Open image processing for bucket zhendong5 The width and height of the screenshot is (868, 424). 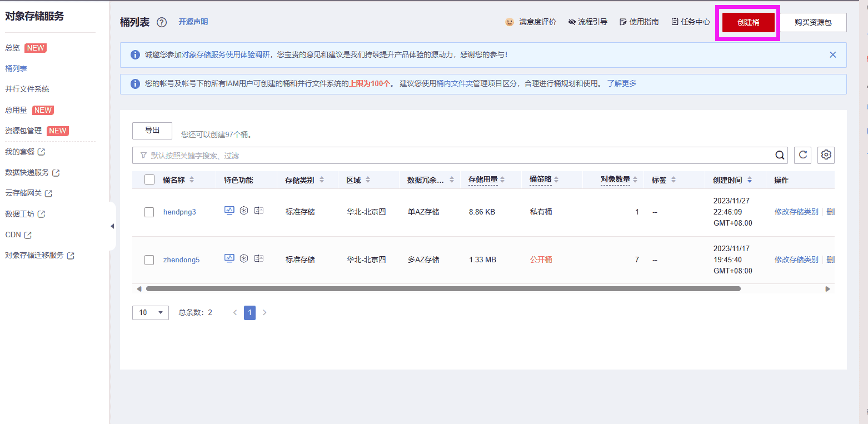[x=258, y=258]
